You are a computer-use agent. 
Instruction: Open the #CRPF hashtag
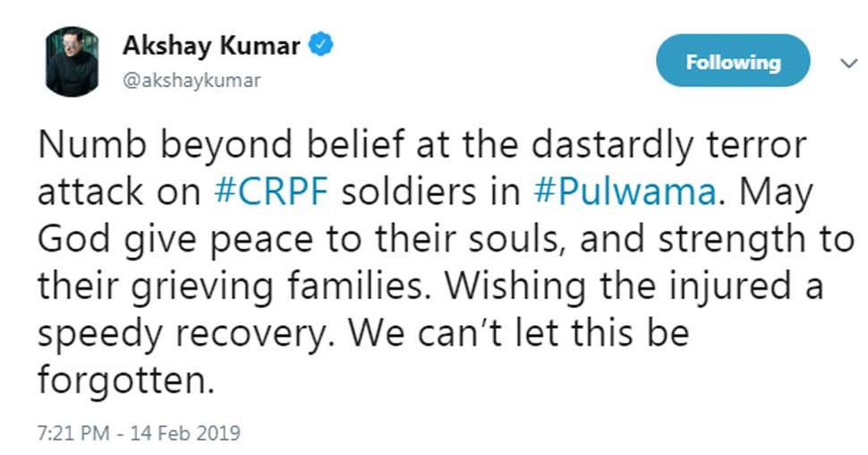(271, 191)
